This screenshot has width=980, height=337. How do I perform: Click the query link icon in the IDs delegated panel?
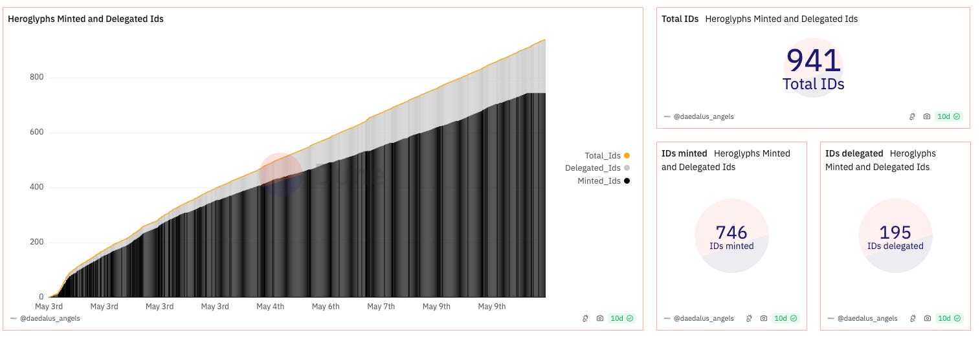(913, 318)
